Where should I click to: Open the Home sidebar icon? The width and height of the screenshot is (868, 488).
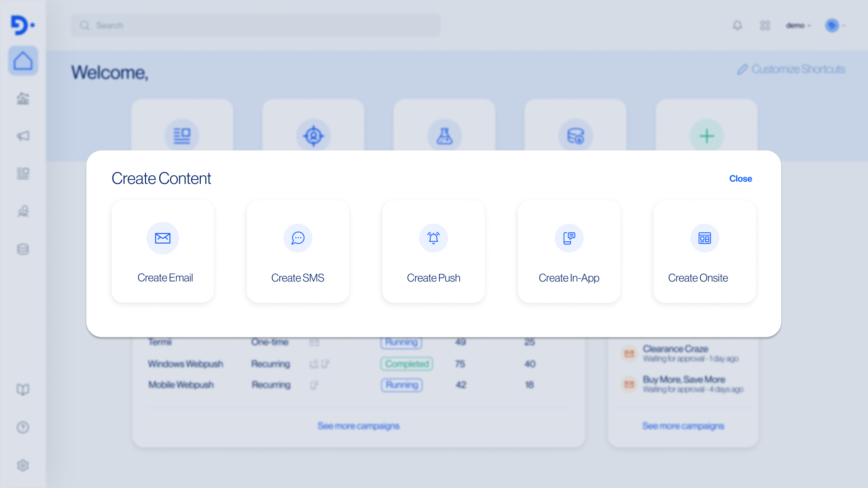point(23,61)
